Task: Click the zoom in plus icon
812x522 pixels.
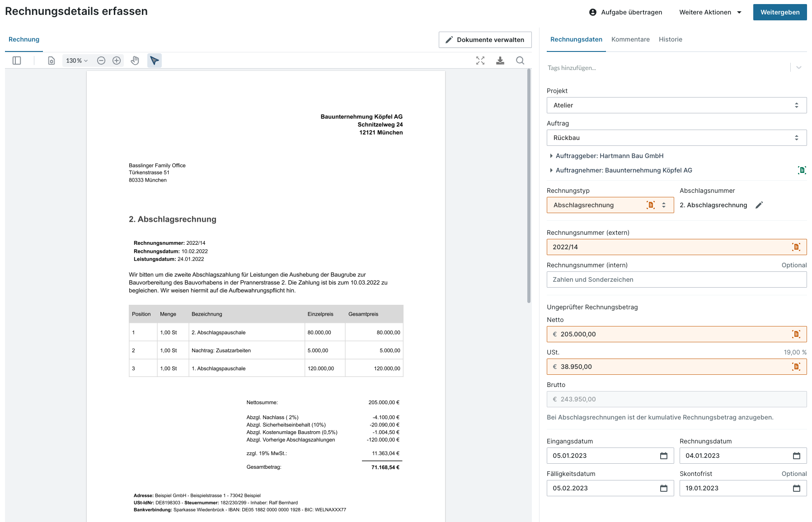Action: [x=117, y=61]
